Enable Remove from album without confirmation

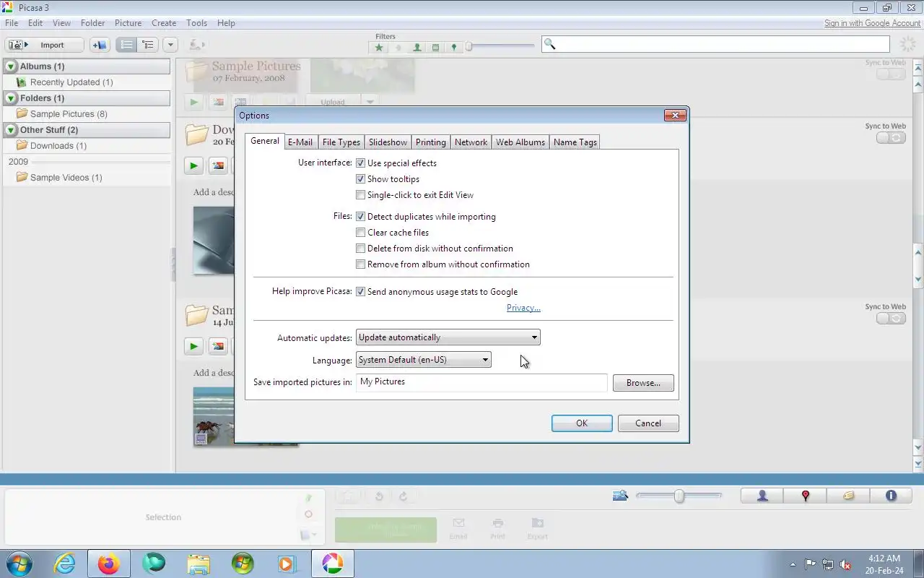[361, 264]
